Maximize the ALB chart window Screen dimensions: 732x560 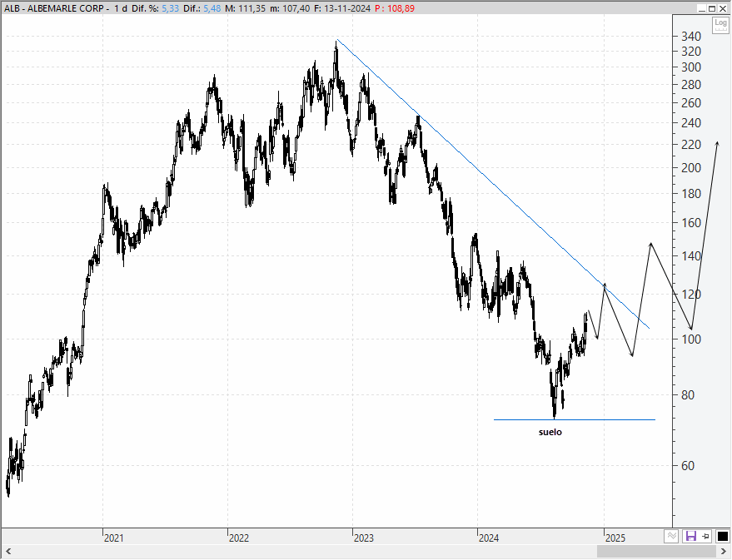tap(712, 8)
